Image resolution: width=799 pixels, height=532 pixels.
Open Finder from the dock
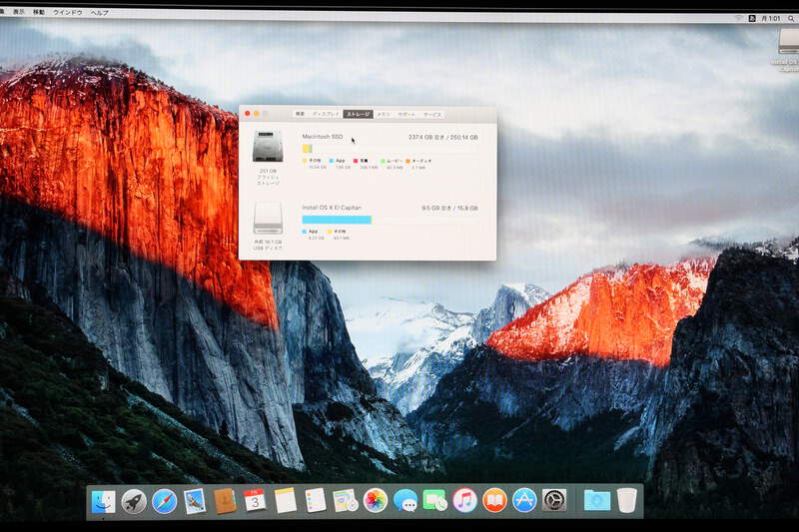click(104, 501)
